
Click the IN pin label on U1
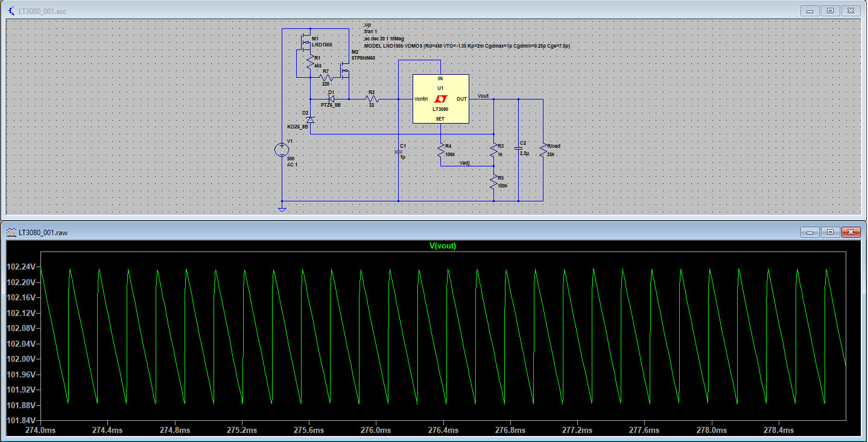(440, 78)
